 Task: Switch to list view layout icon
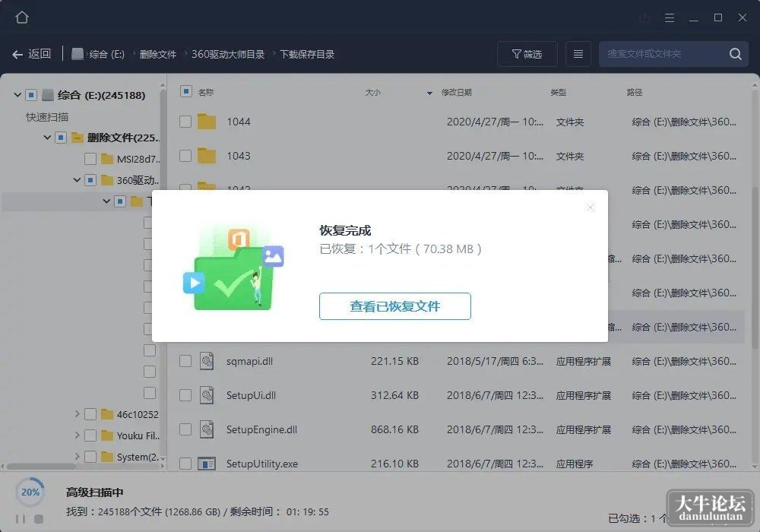pos(578,54)
